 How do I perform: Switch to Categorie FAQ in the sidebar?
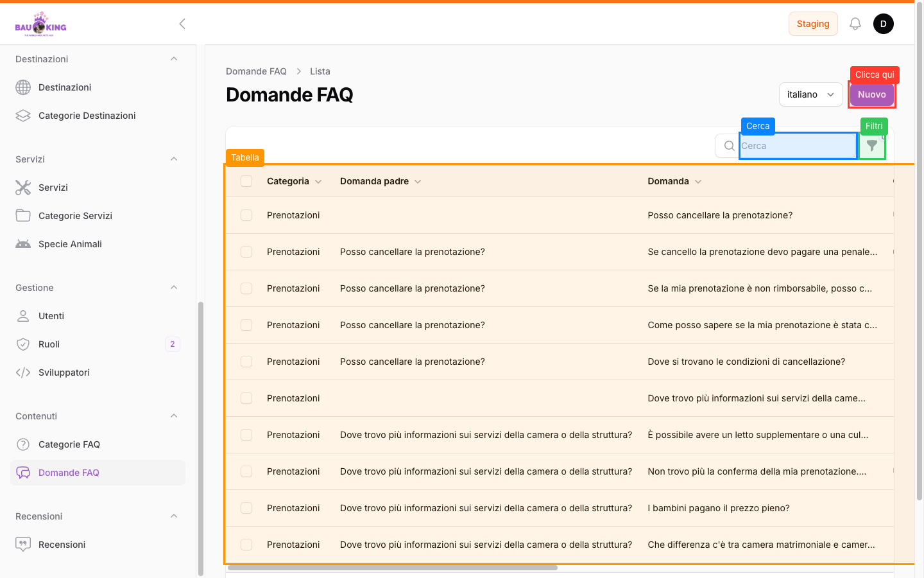coord(69,444)
